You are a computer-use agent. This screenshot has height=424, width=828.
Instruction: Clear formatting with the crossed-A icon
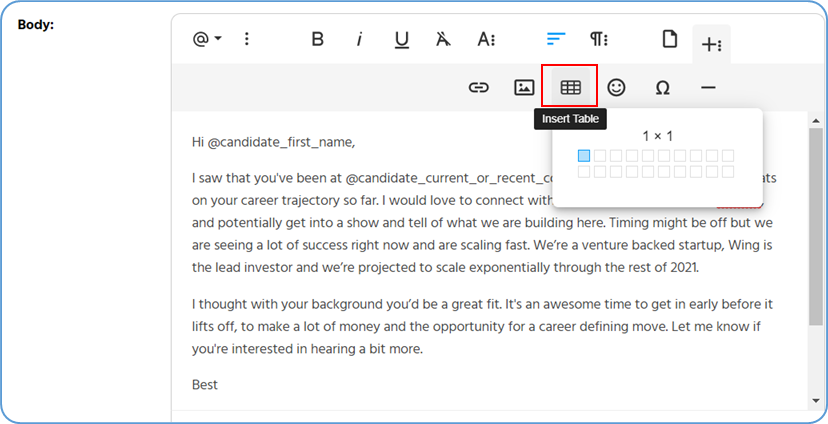tap(443, 40)
